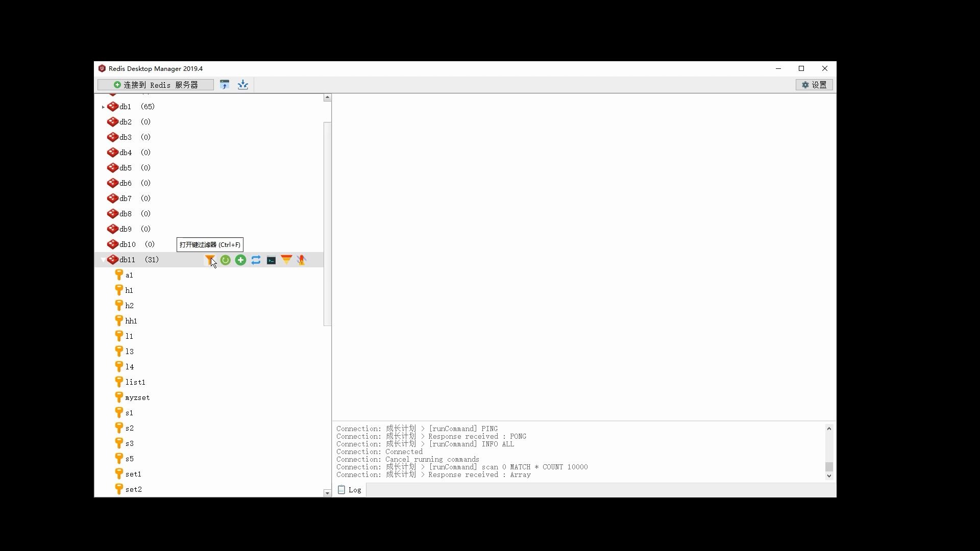Viewport: 980px width, 551px height.
Task: Expand the db1 database node
Action: [x=103, y=107]
